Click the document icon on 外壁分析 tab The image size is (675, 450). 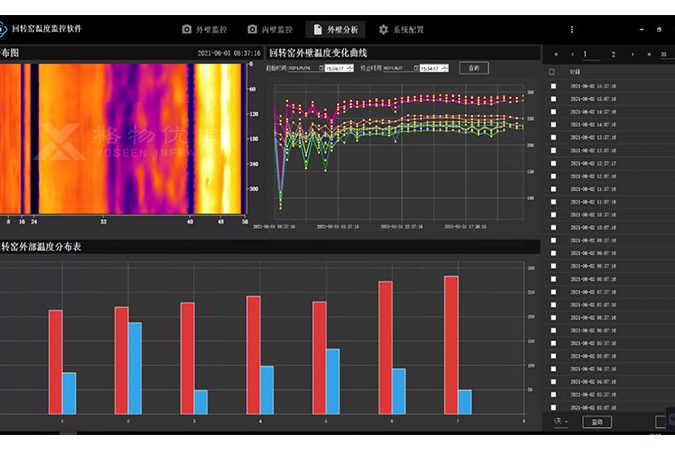[318, 30]
